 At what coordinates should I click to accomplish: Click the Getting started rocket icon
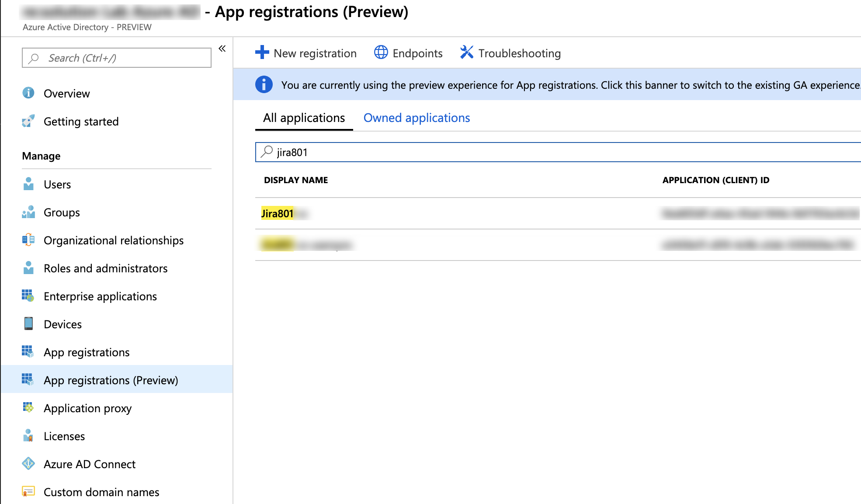(28, 121)
